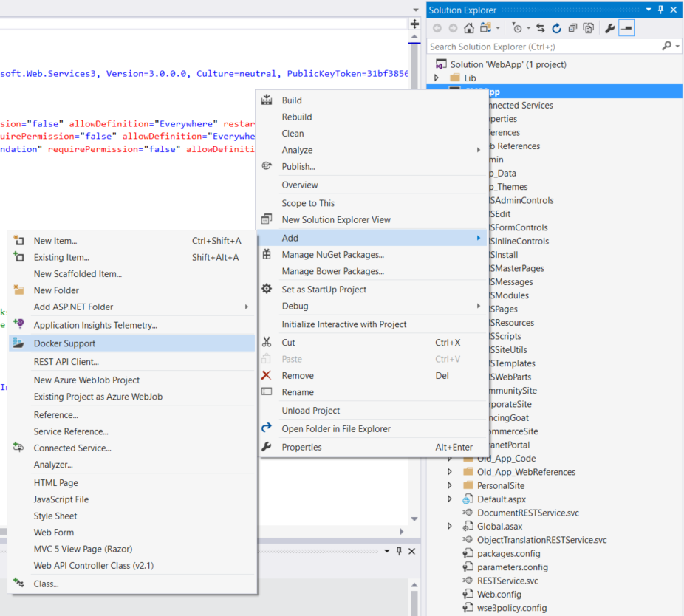Click the gear icon for Set as StartUp Project
Image resolution: width=684 pixels, height=616 pixels.
click(267, 289)
